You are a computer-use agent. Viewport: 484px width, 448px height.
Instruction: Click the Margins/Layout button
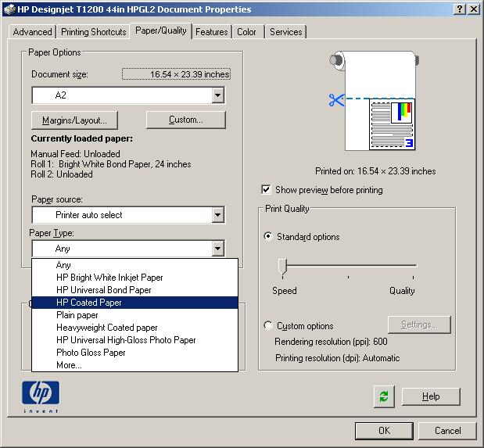(x=74, y=120)
